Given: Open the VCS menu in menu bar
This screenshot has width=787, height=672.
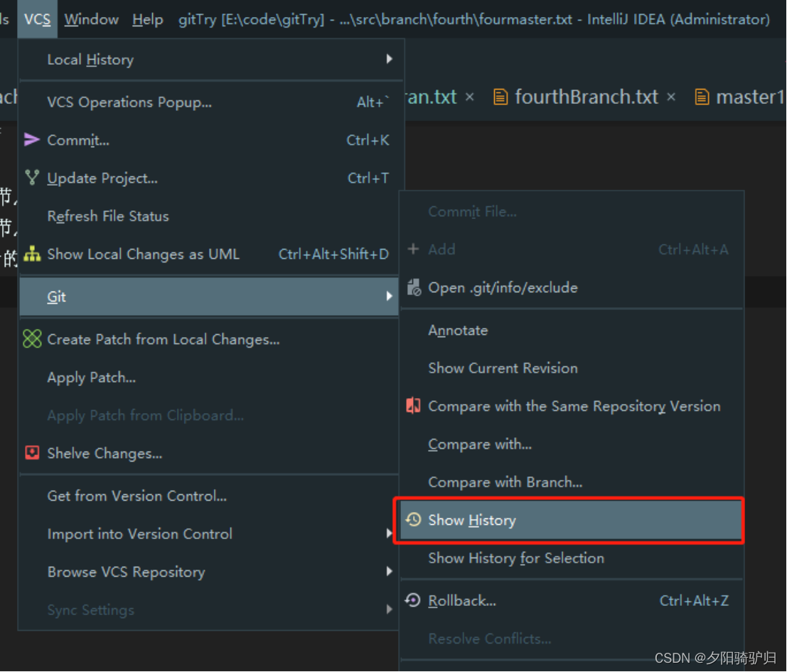Looking at the screenshot, I should tap(37, 19).
